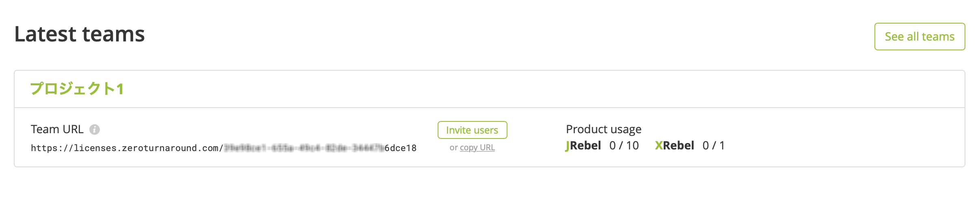Screen dimensions: 980x199
Task: Open the プロジェクト1 team
Action: 77,89
